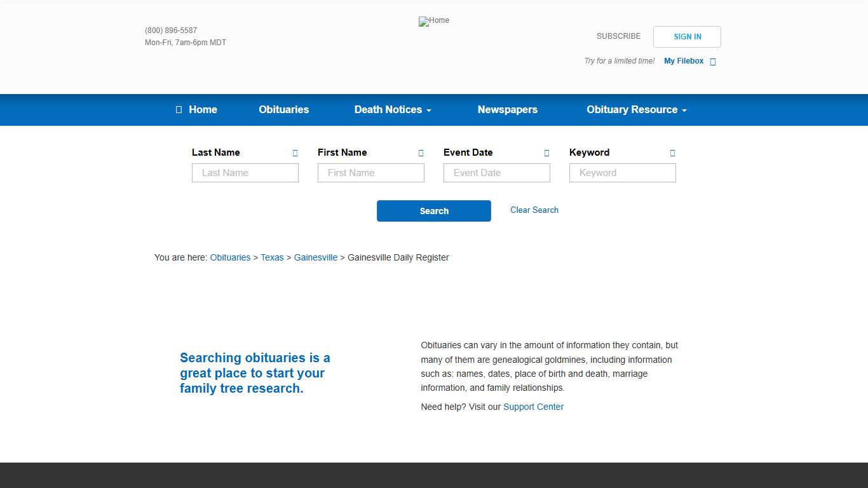Focus the Last Name input field

[245, 173]
